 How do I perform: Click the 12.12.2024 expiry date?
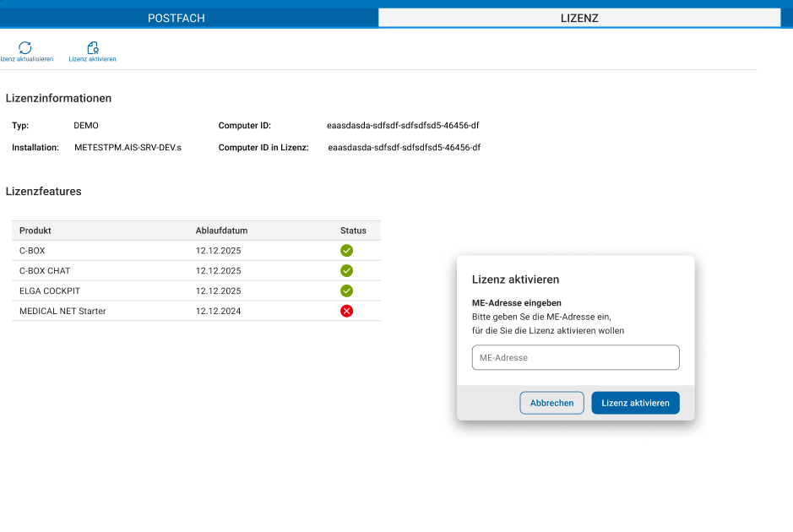(219, 311)
